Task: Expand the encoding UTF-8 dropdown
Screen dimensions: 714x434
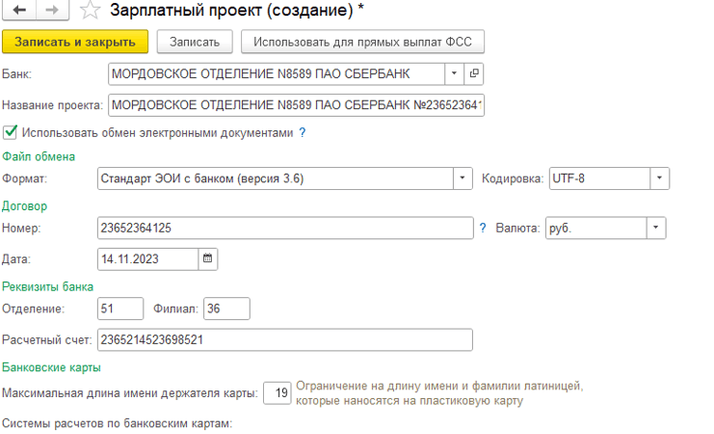Action: (659, 179)
